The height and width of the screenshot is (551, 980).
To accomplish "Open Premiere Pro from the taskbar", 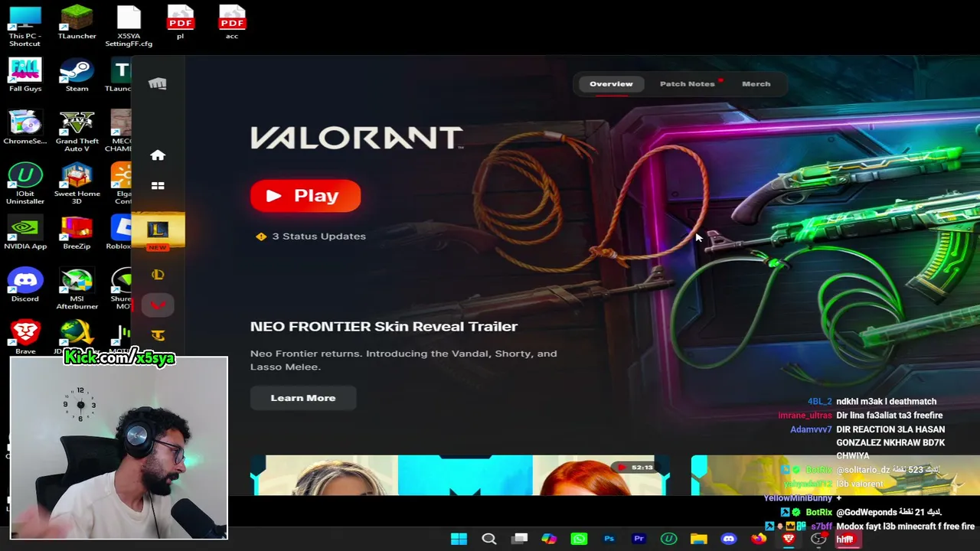I will [639, 539].
